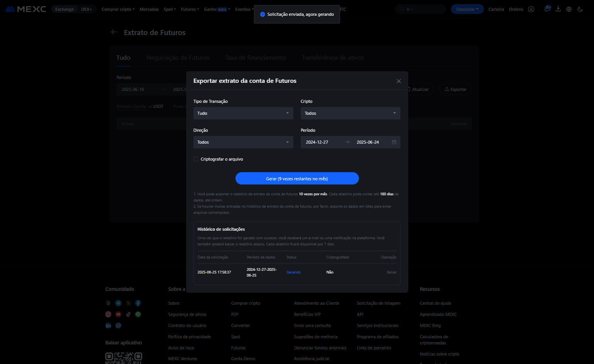The width and height of the screenshot is (594, 364).
Task: Switch to Negociação de Futuros tab
Action: tap(178, 58)
